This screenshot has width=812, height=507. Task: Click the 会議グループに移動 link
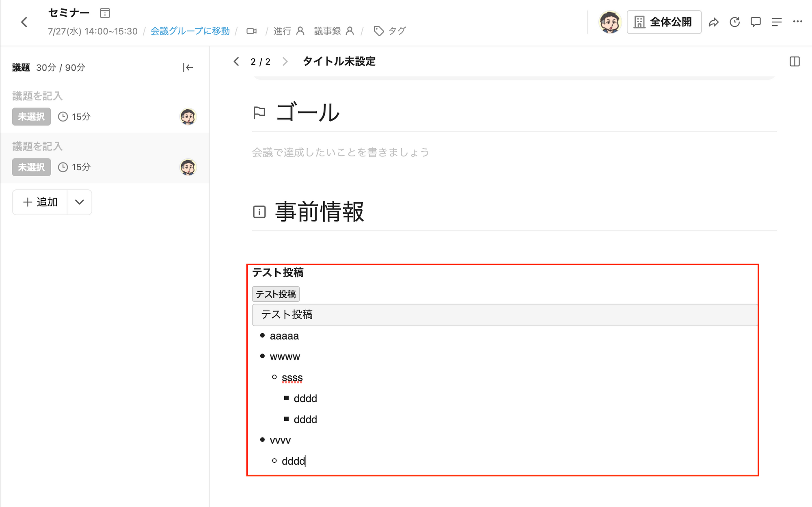[x=190, y=31]
